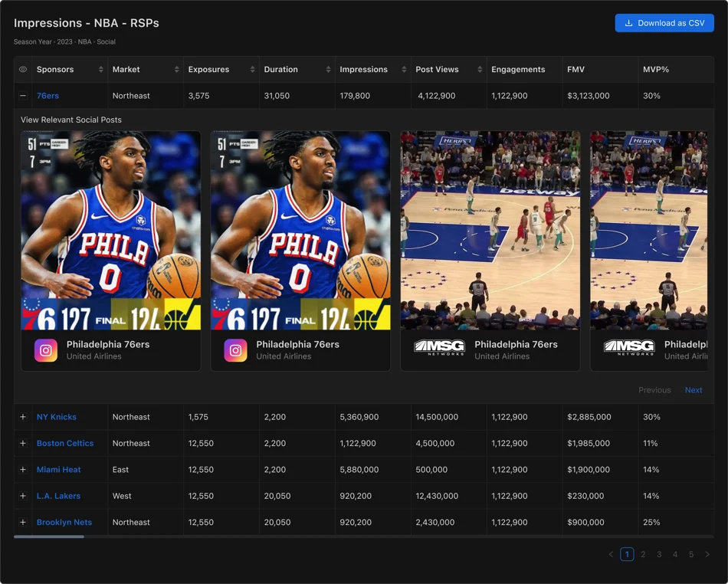Image resolution: width=728 pixels, height=584 pixels.
Task: Open the Miami Heat sponsor link
Action: (x=58, y=469)
